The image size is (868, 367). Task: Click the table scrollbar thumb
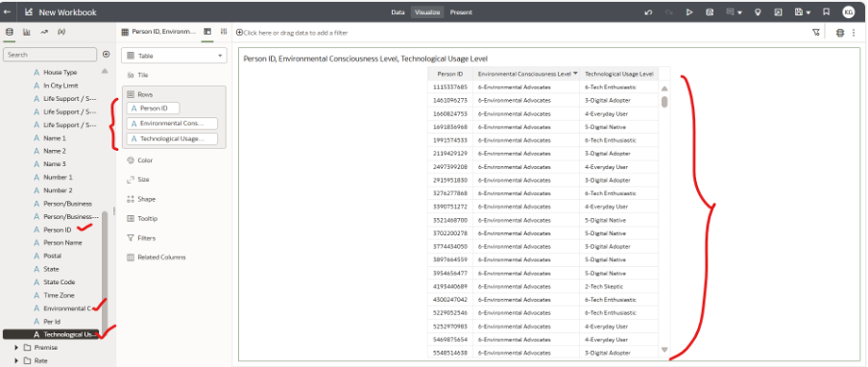[x=664, y=102]
